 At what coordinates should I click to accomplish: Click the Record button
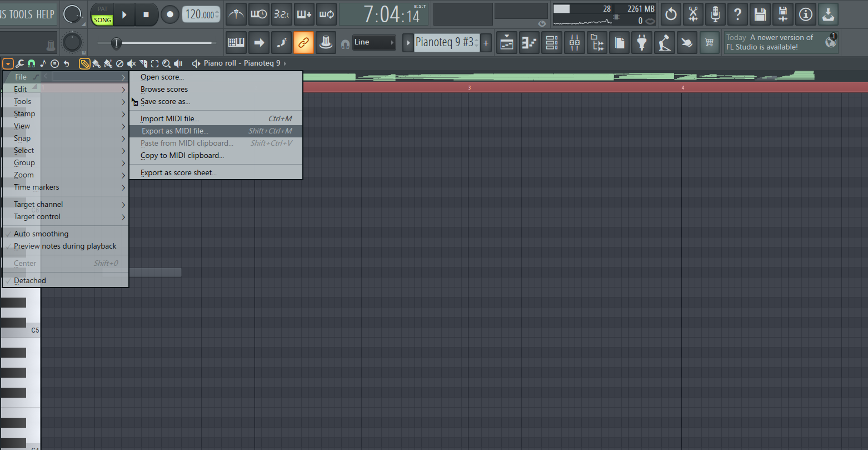pos(170,15)
